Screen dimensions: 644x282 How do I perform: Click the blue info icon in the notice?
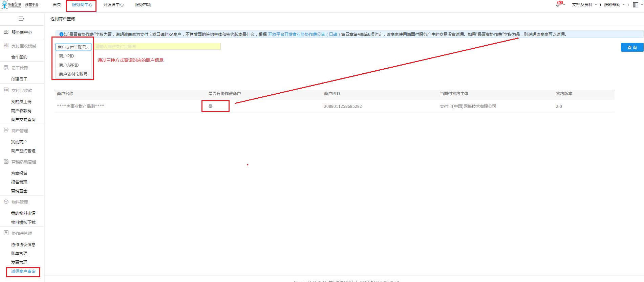pyautogui.click(x=61, y=34)
